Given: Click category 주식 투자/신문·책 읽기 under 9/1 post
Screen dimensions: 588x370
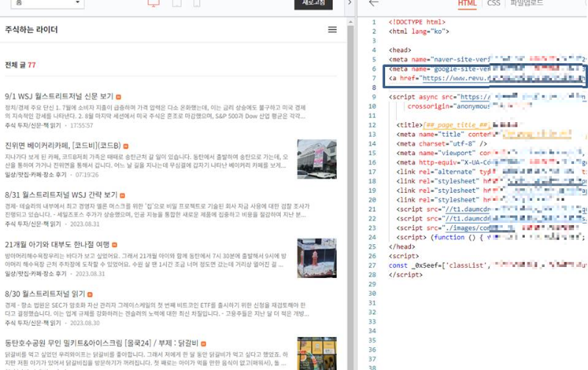Looking at the screenshot, I should [x=32, y=125].
